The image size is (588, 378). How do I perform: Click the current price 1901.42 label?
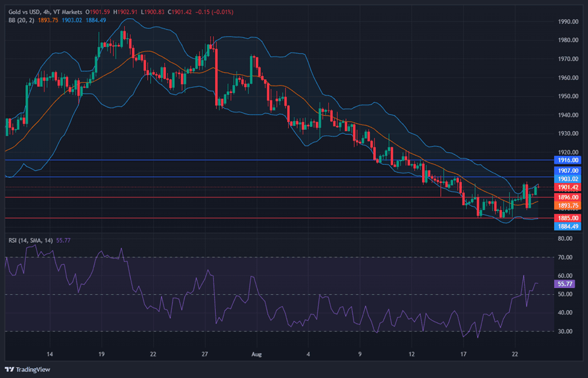pos(567,188)
